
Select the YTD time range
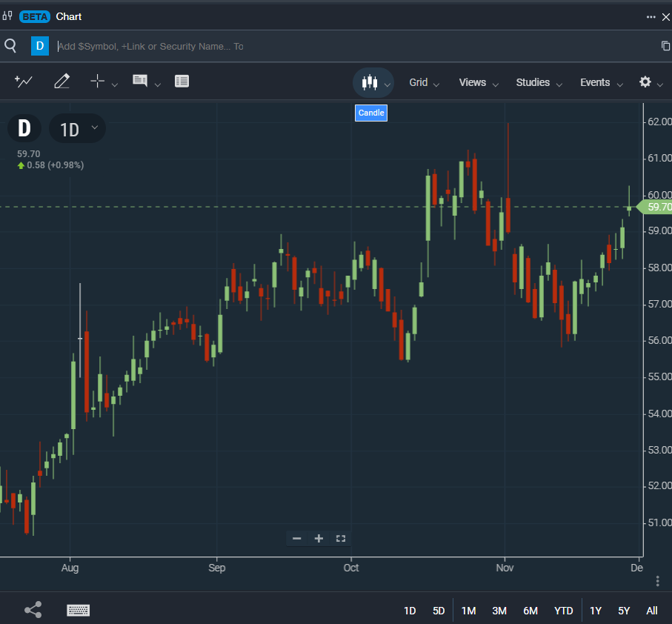tap(563, 611)
